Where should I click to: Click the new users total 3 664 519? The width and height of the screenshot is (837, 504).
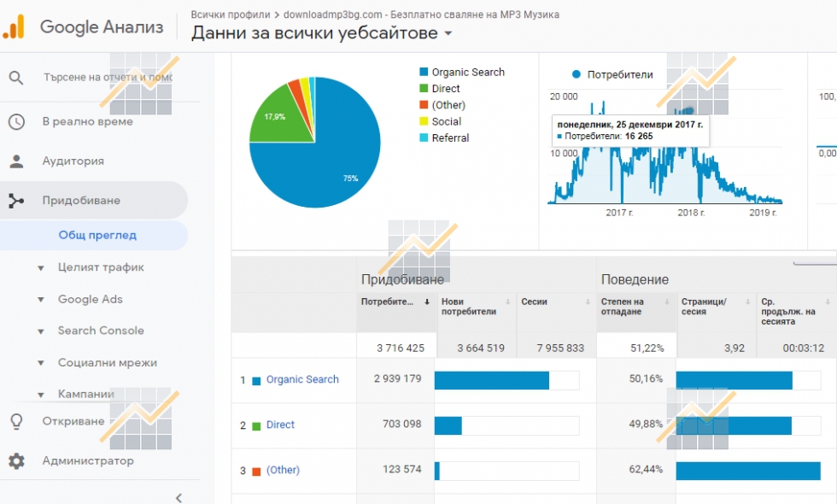tap(480, 349)
